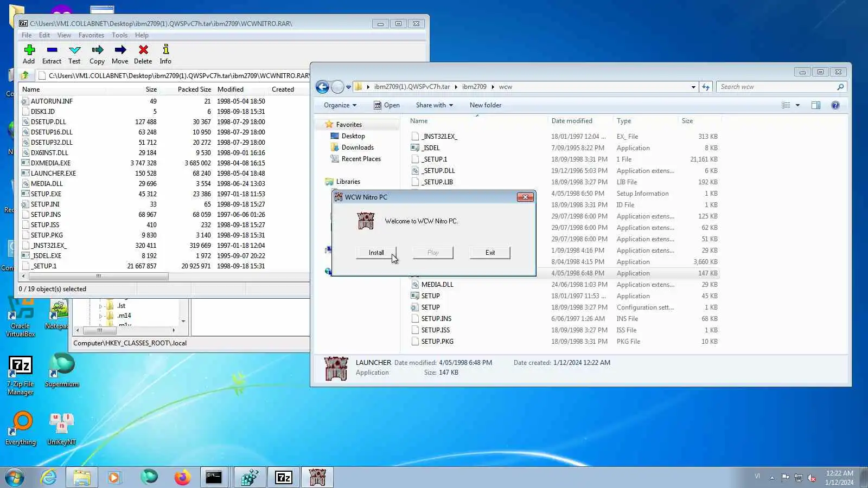Run Test on the archive in 7-Zip

pyautogui.click(x=74, y=54)
